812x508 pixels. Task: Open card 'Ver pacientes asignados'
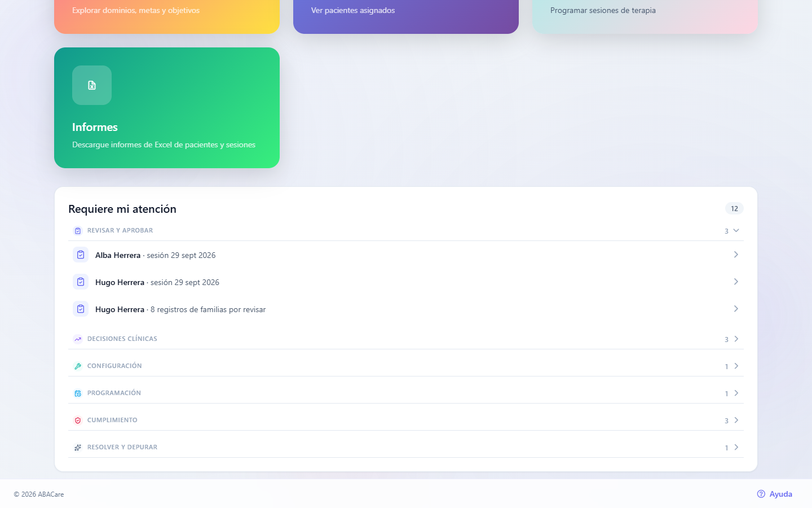click(x=406, y=17)
